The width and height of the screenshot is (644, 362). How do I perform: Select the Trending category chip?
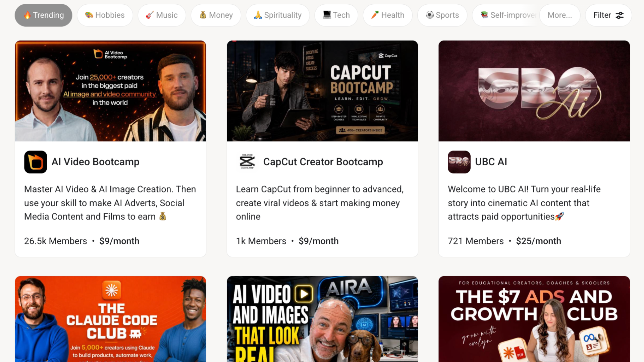[x=43, y=15]
